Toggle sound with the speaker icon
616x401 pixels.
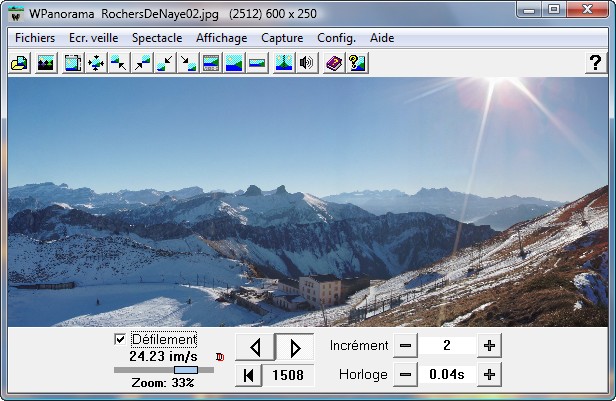click(307, 63)
